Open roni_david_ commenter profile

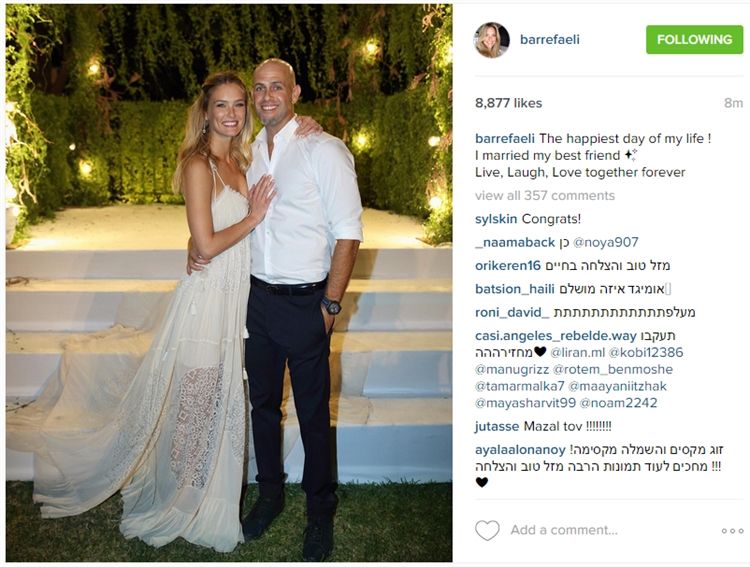tap(512, 312)
